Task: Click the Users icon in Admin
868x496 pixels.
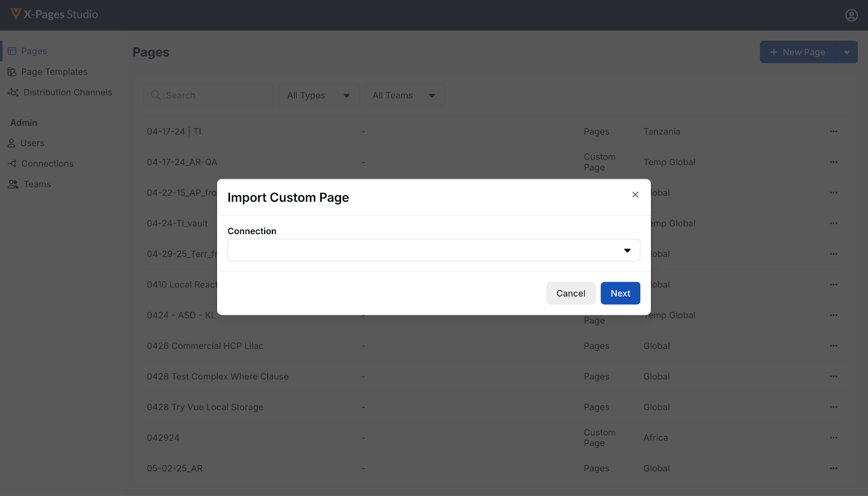Action: [11, 143]
